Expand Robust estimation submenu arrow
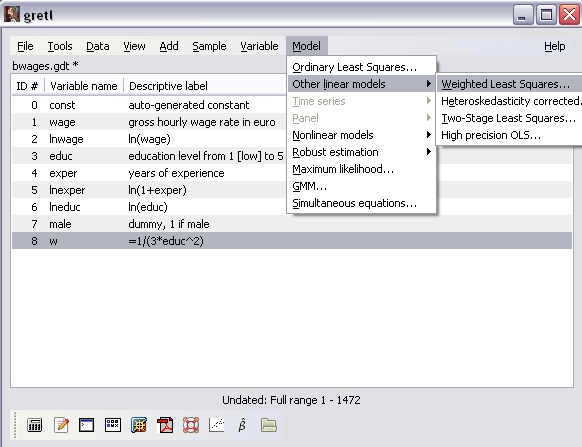This screenshot has width=582, height=447. click(x=429, y=152)
